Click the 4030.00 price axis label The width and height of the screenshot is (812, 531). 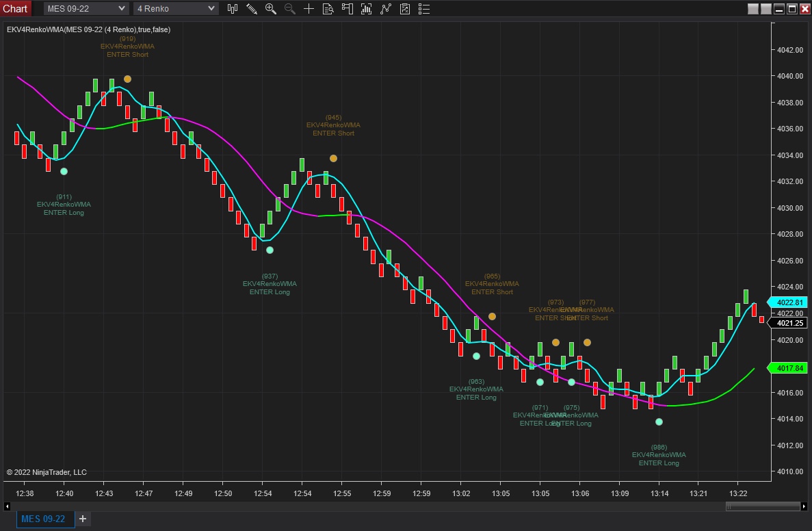point(790,208)
